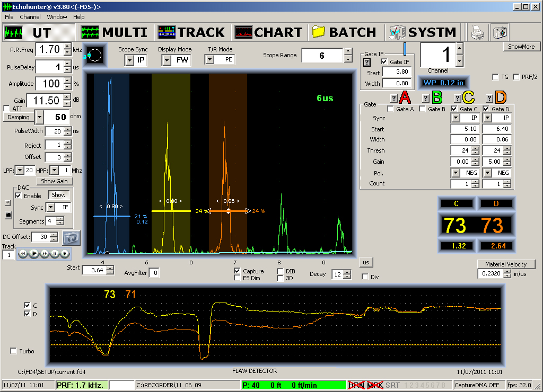Click the printer icon in toolbar
The height and width of the screenshot is (392, 543).
click(x=478, y=32)
